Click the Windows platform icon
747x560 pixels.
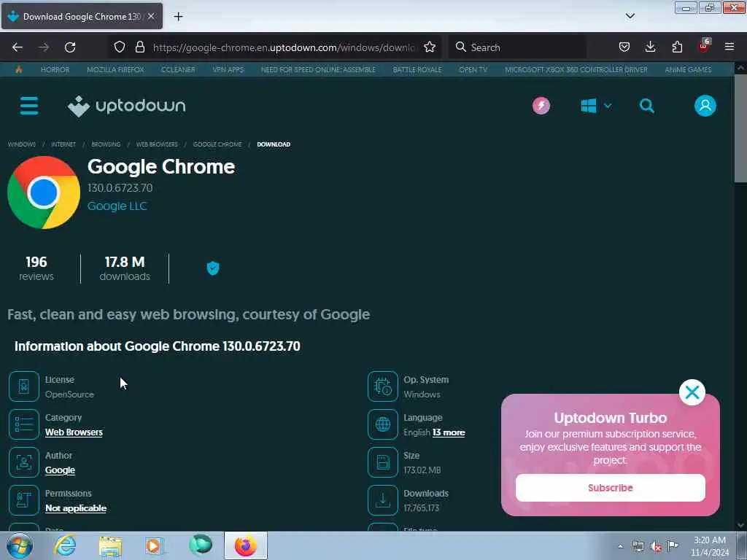[x=589, y=106]
